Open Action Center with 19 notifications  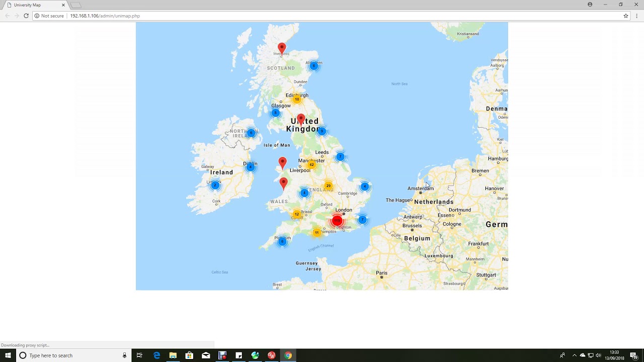tap(633, 355)
